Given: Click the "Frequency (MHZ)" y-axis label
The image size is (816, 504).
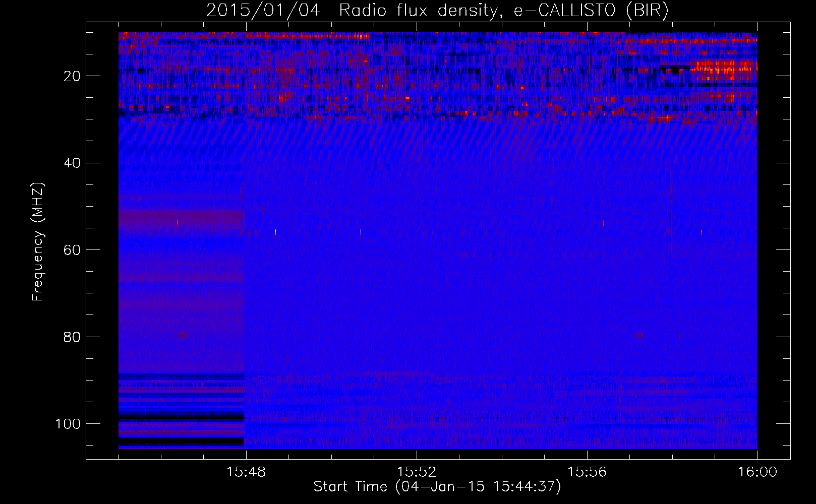Looking at the screenshot, I should pos(38,242).
